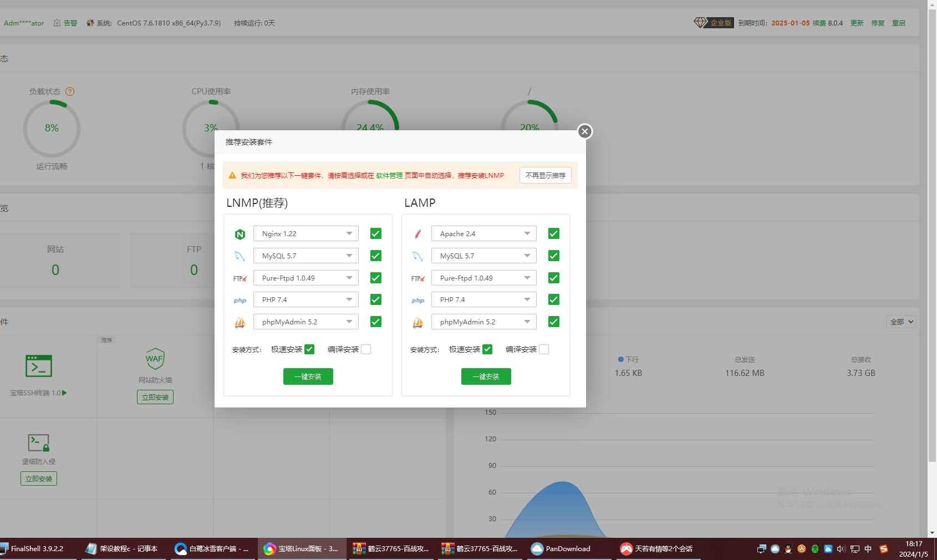Click the Sogou input method tray icon
Screen dimensions: 937x560
pos(884,549)
